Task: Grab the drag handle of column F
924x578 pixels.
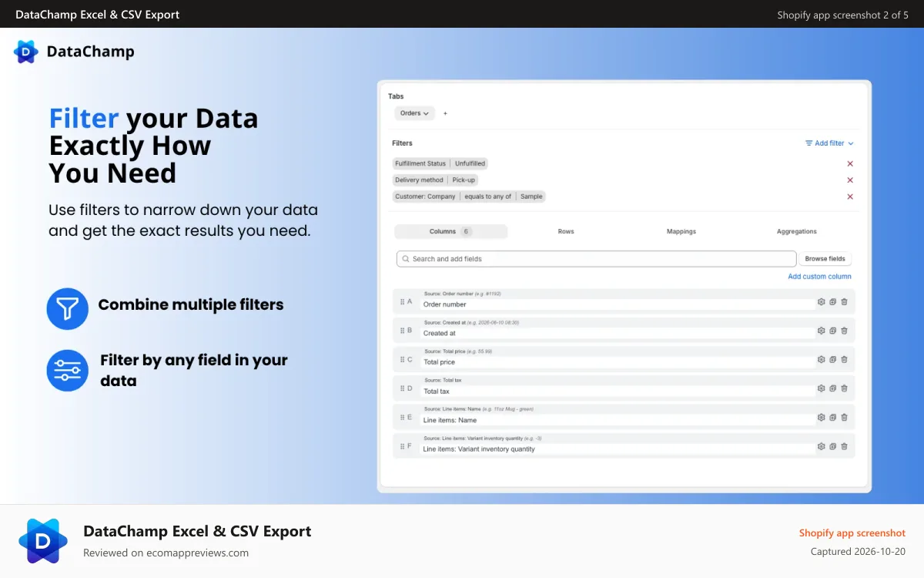Action: click(403, 446)
